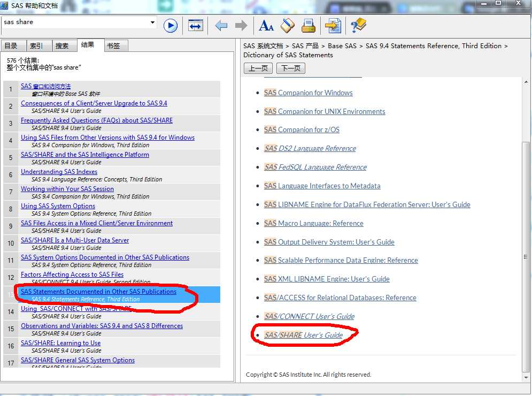Click the content pane vertical scrollbar thumb
532x396 pixels.
tap(526, 256)
